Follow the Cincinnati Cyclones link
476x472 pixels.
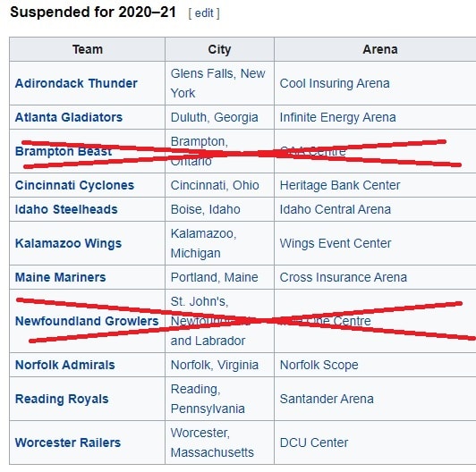74,185
